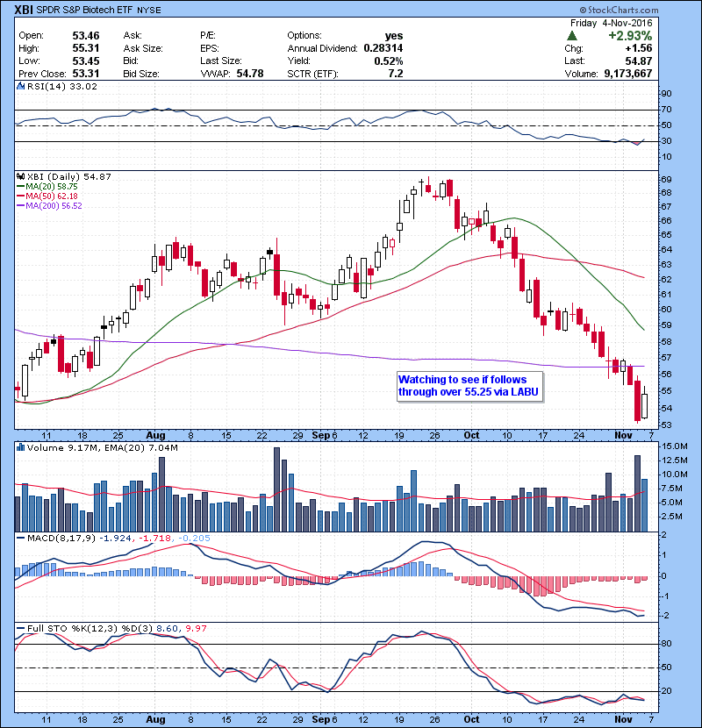Click the Yield value 0.52%
This screenshot has width=702, height=728.
(389, 61)
